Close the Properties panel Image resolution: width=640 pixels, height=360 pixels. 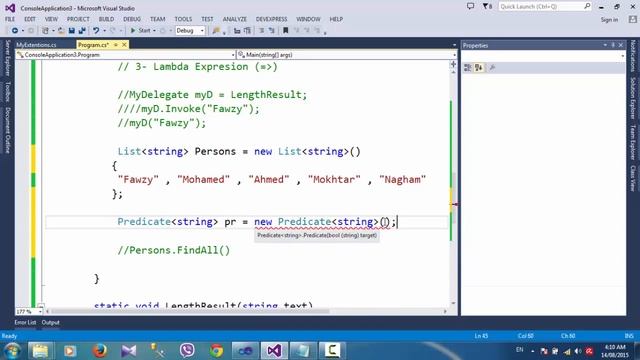621,45
